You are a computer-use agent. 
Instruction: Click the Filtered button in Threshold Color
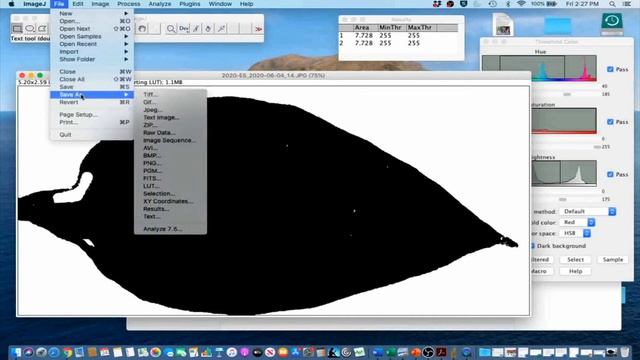tap(541, 260)
